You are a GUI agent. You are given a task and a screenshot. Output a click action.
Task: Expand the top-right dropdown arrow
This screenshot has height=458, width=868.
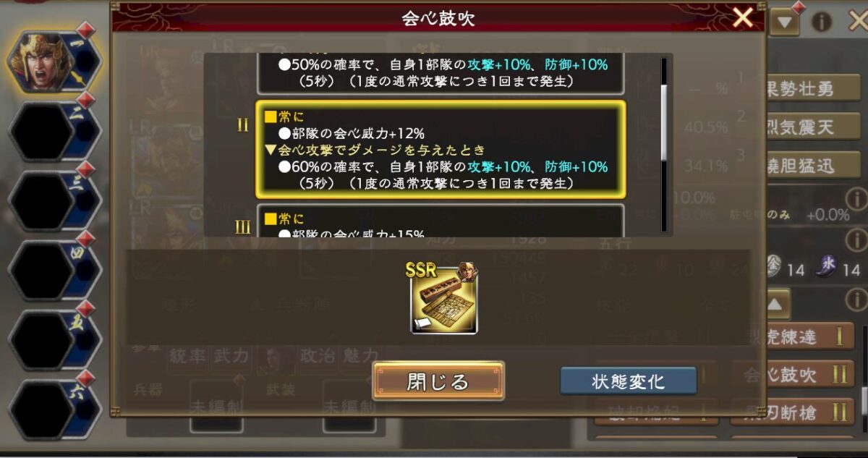point(785,22)
